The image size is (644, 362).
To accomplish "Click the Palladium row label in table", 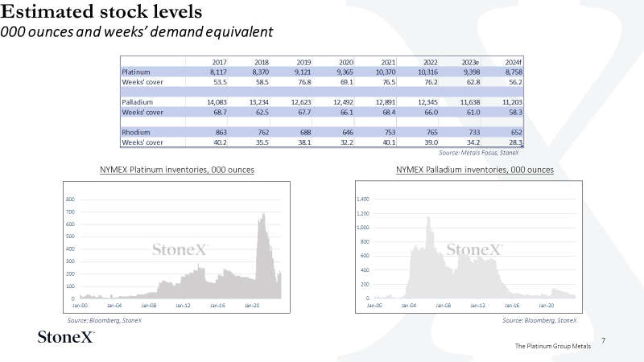I will (x=137, y=102).
